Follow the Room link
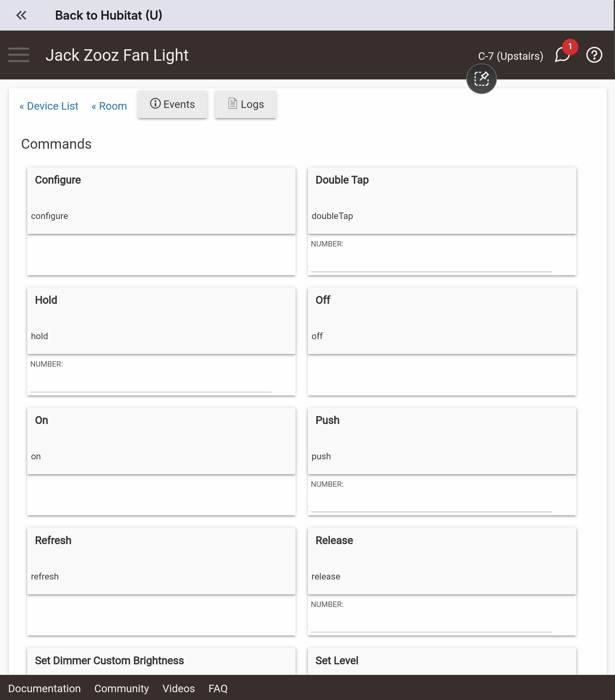Viewport: 615px width, 700px height. tap(109, 106)
